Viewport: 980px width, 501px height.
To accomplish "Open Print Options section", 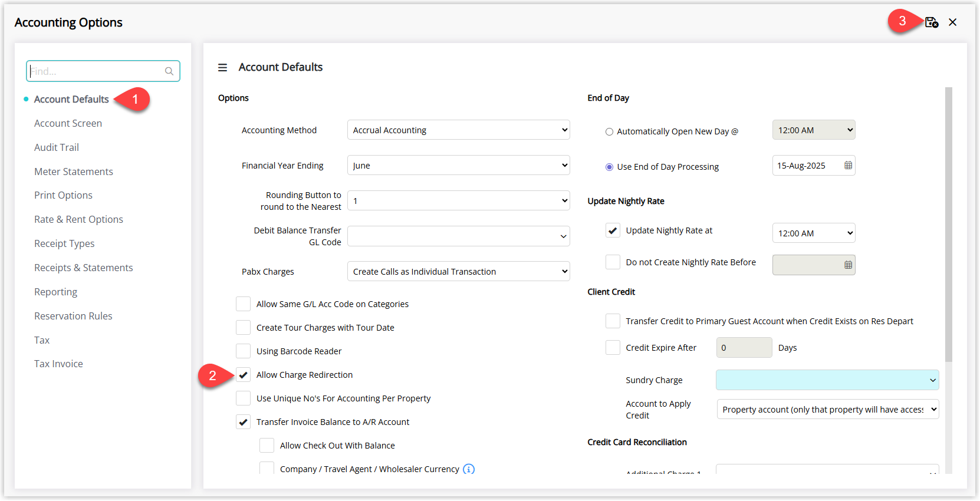I will 63,195.
